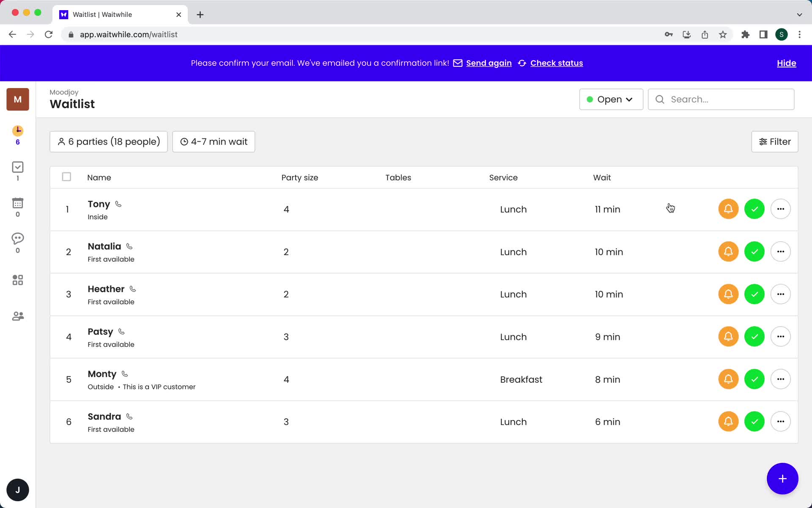The width and height of the screenshot is (812, 508).
Task: Click the Service column header
Action: coord(503,177)
